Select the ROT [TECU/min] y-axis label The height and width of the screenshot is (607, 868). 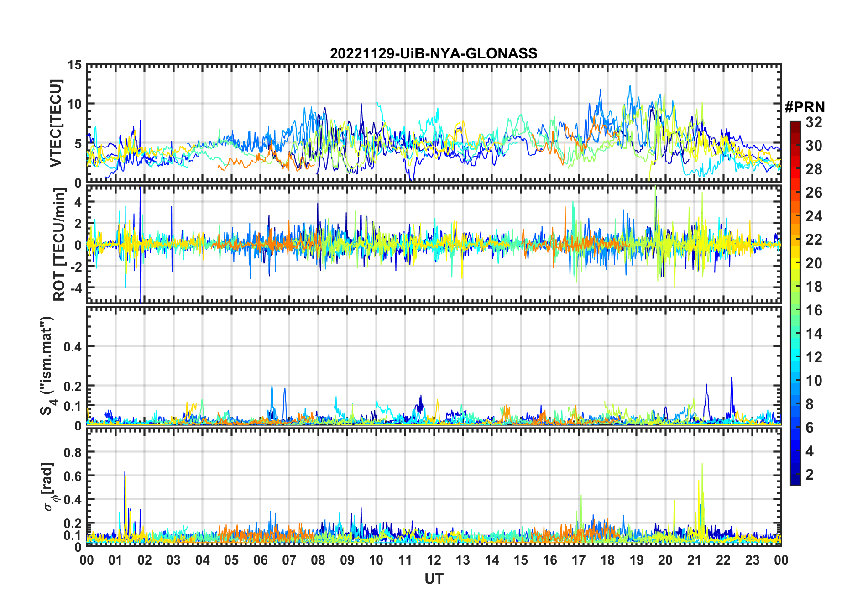pyautogui.click(x=59, y=245)
